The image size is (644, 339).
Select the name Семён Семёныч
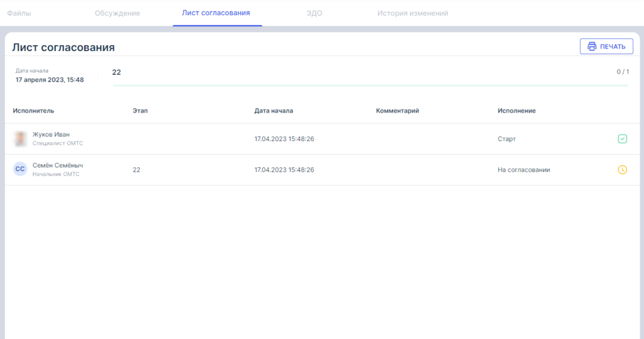click(57, 165)
